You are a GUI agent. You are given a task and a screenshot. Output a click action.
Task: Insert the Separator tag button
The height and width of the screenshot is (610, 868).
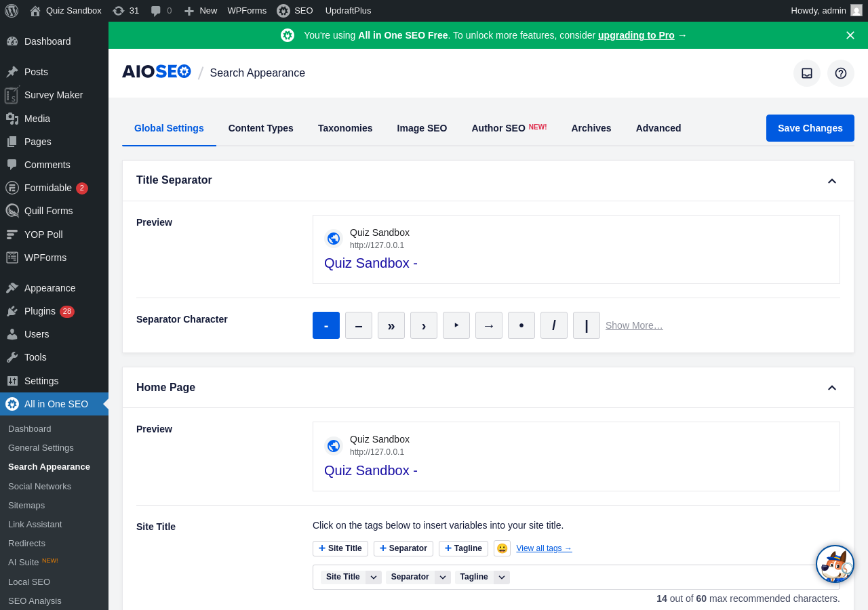point(403,548)
